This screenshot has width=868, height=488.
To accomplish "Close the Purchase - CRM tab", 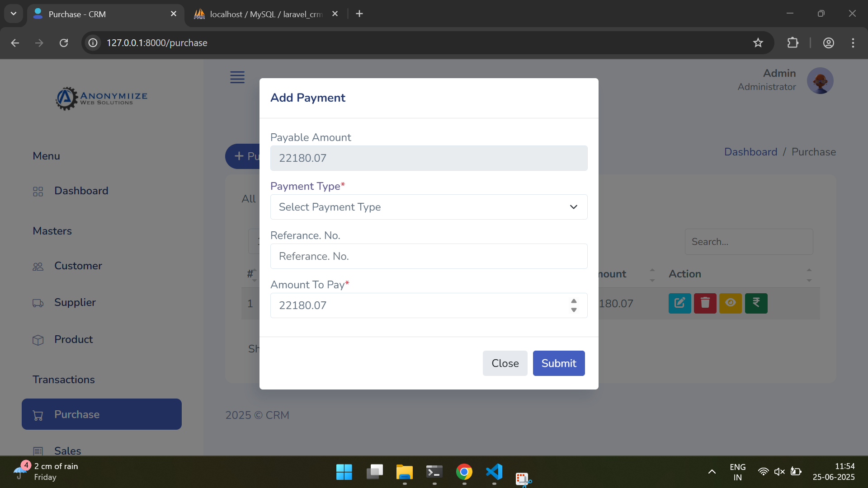I will [174, 14].
